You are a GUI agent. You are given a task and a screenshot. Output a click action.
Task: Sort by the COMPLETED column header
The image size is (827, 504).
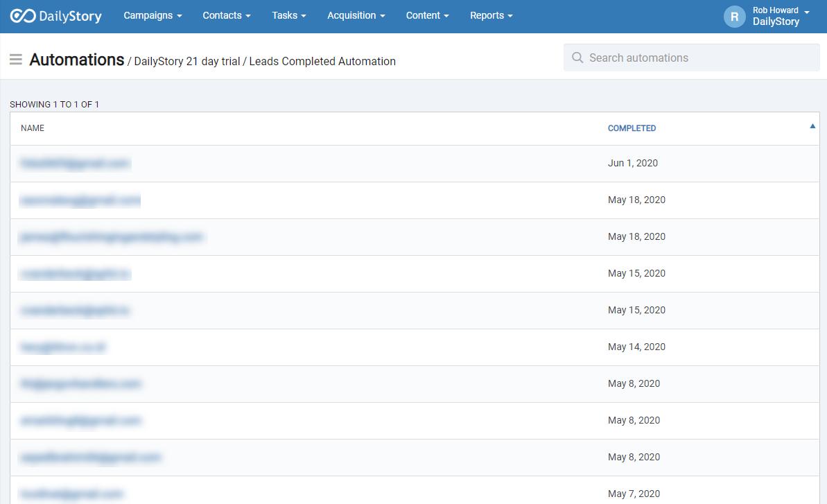coord(632,128)
